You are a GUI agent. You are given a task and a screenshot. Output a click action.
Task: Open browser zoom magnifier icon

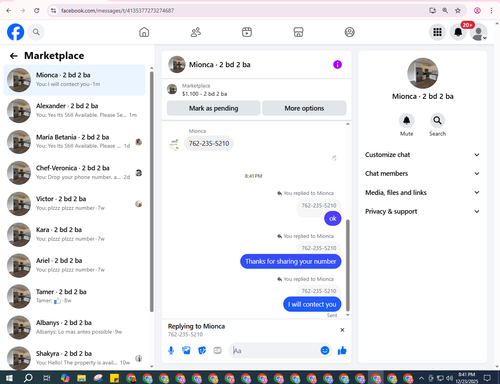[x=445, y=11]
